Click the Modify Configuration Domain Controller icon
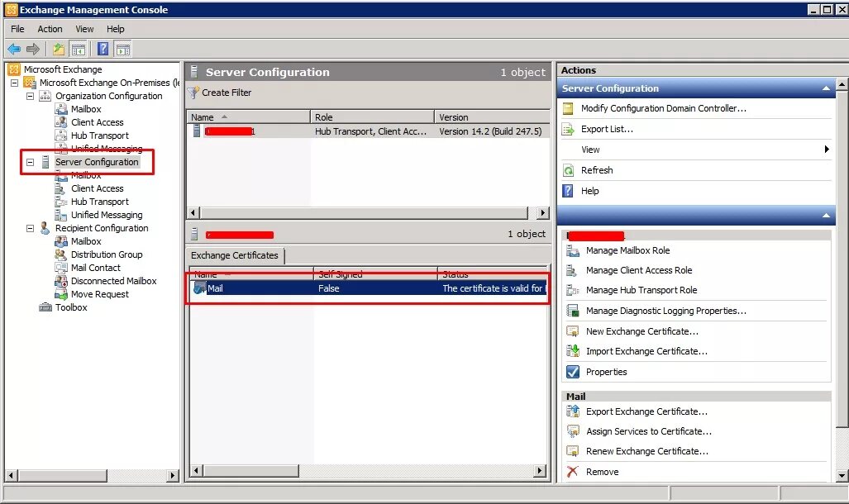This screenshot has height=504, width=849. 568,109
